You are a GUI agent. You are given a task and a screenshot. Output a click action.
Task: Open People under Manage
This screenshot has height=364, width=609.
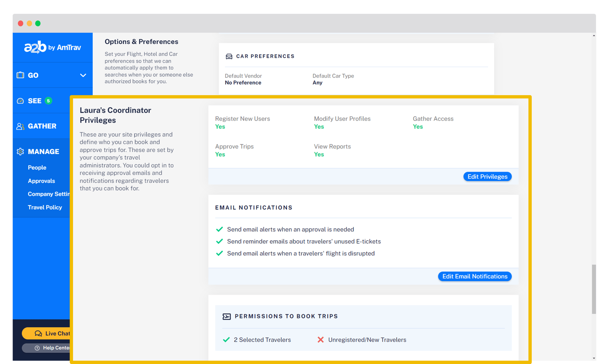[37, 167]
